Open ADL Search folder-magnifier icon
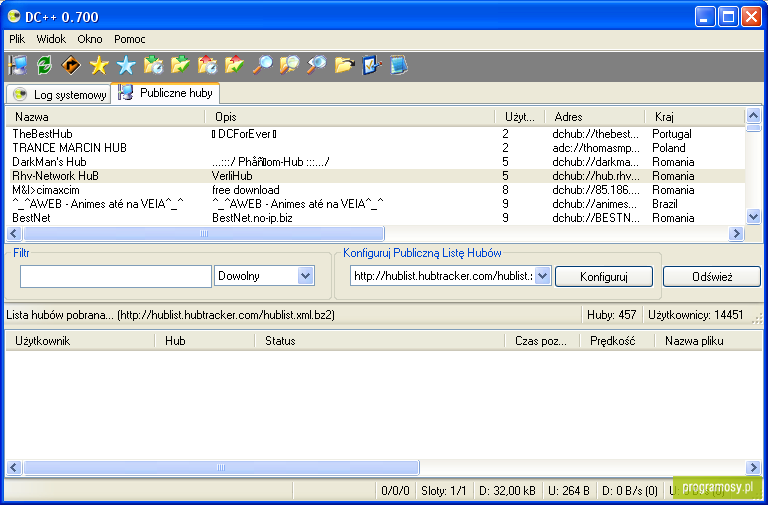Viewport: 768px width, 505px height. [289, 65]
